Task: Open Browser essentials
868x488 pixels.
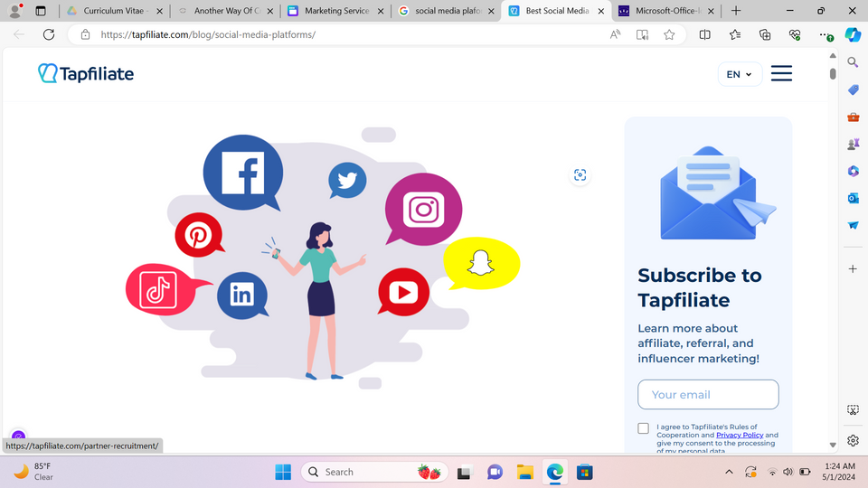Action: tap(795, 34)
